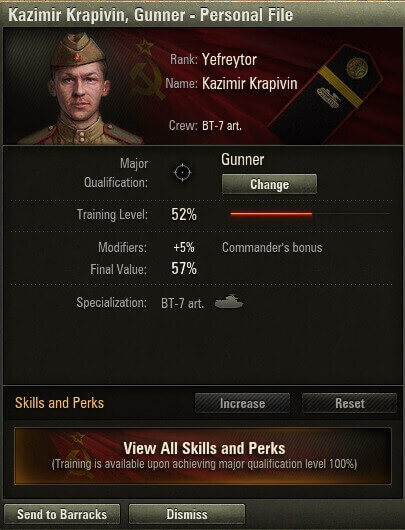
Task: Click the Yefreytor rank text
Action: (229, 60)
